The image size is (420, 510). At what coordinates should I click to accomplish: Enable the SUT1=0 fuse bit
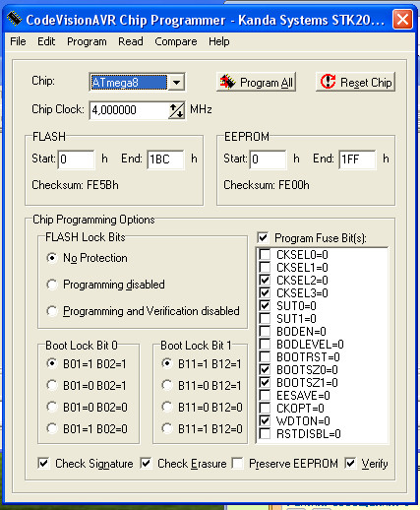[265, 319]
